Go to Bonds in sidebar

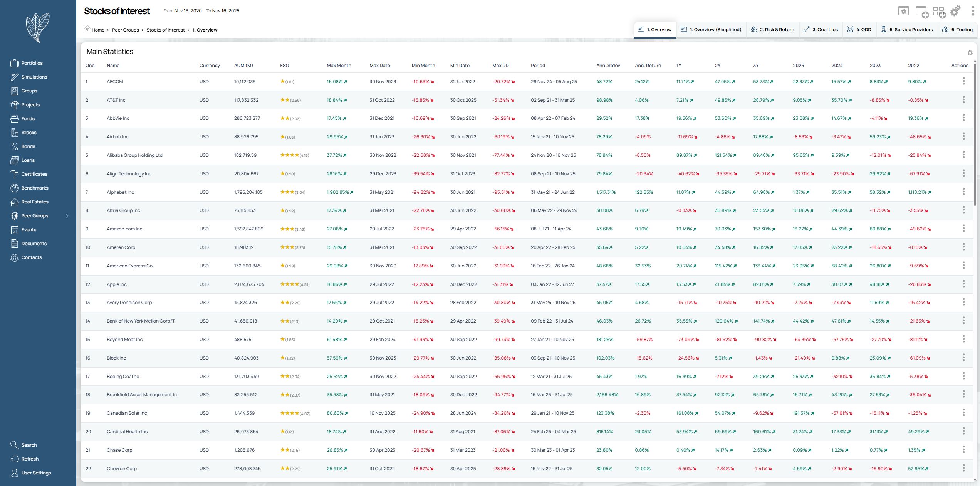(28, 146)
